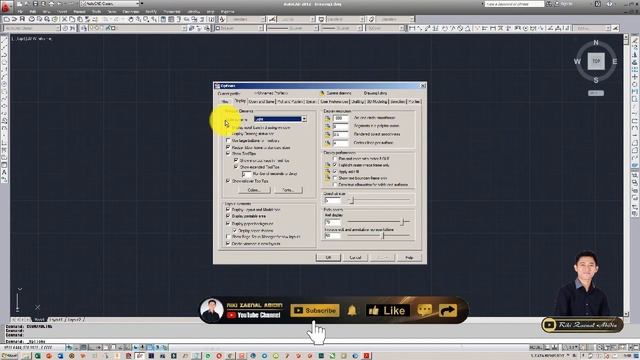Viewport: 640px width, 360px height.
Task: Click the New drawing toolbar icon
Action: click(7, 19)
